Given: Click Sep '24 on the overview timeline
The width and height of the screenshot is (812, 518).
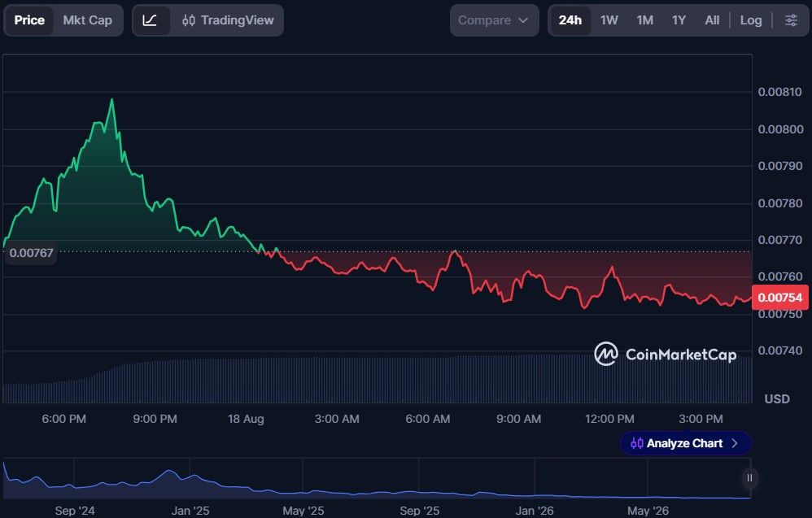Looking at the screenshot, I should click(75, 511).
